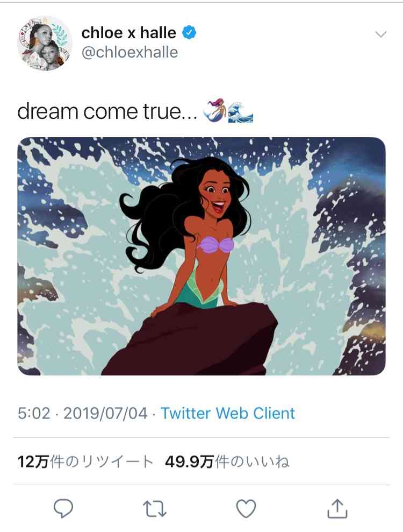The height and width of the screenshot is (532, 403).
Task: View the 12万 retweets list
Action: click(x=85, y=462)
